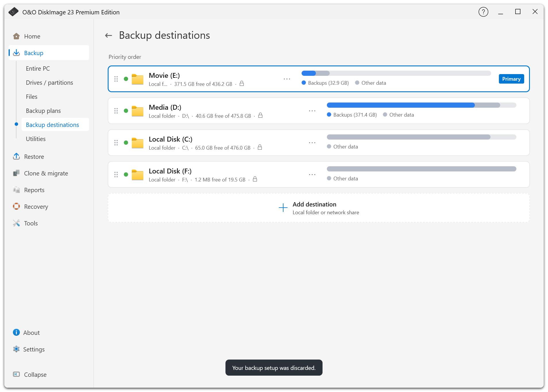Click the Backup download icon in sidebar
Image resolution: width=548 pixels, height=392 pixels.
click(16, 53)
